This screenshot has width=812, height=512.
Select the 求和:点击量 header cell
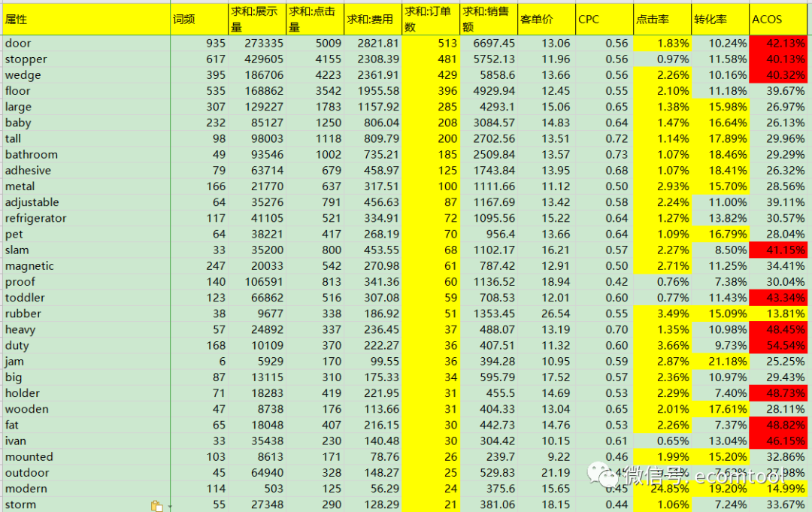[x=315, y=20]
